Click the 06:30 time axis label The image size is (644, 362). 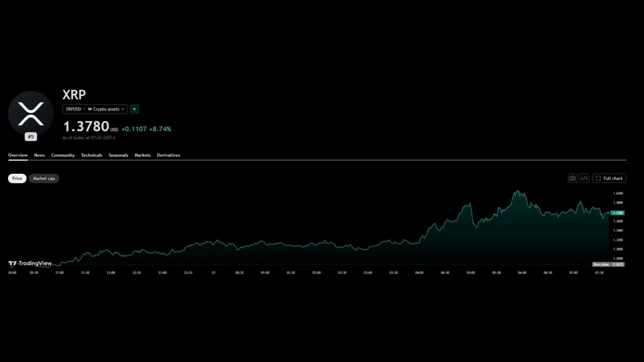[547, 272]
